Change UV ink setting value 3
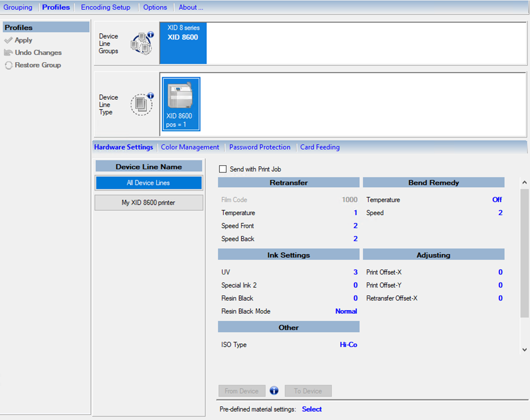Image resolution: width=530 pixels, height=420 pixels. (355, 272)
